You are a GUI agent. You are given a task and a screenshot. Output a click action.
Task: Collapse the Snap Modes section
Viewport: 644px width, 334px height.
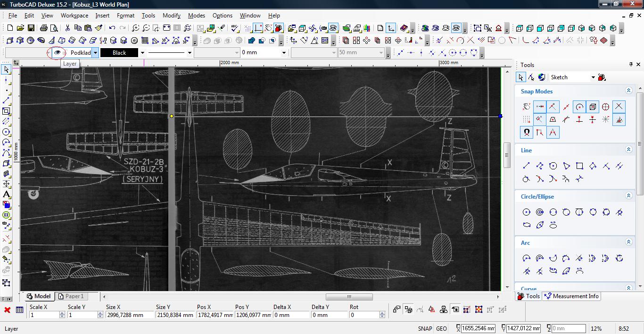[x=628, y=91]
